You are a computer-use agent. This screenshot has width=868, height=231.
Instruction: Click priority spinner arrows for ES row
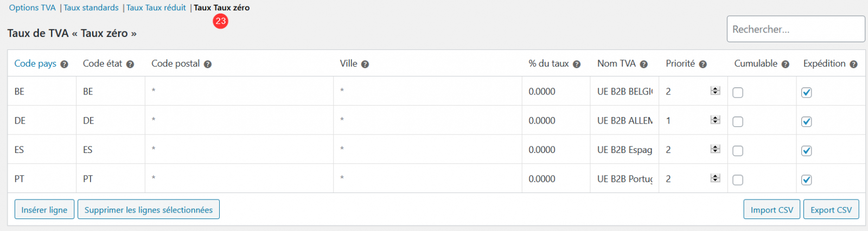coord(716,149)
